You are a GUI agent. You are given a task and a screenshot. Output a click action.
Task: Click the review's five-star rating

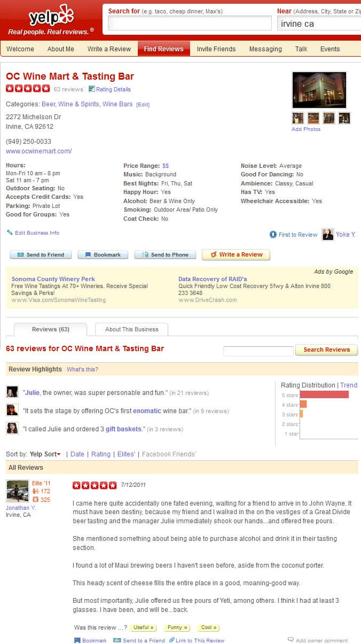95,485
